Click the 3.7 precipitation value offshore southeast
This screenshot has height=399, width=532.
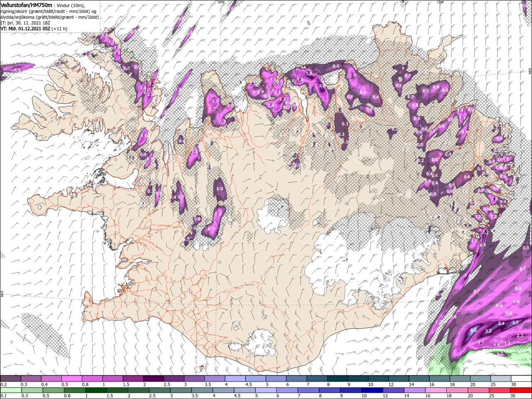[x=515, y=323]
